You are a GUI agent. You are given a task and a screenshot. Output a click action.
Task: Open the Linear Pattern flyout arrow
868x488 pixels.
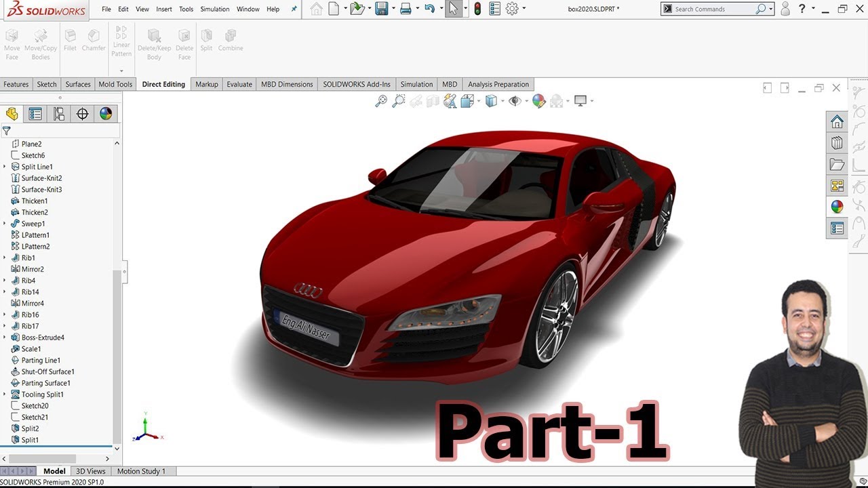tap(121, 70)
